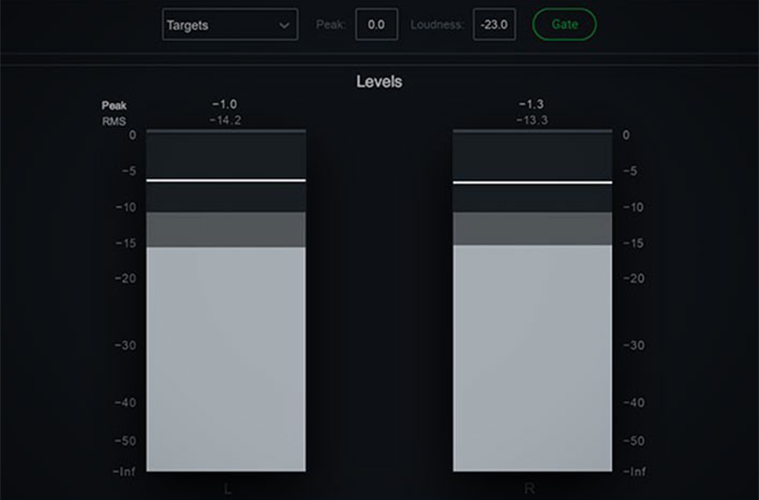Click the left channel peak hold line
Image resolution: width=759 pixels, height=500 pixels.
[x=226, y=181]
